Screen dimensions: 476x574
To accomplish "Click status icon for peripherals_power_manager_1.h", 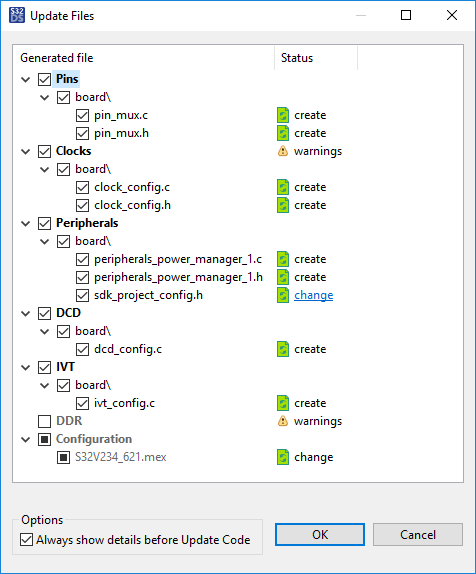I will (283, 277).
